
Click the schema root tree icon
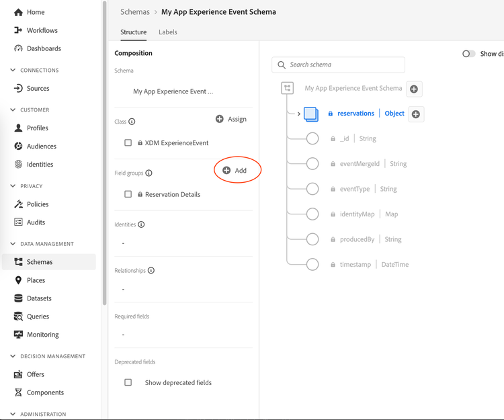(x=288, y=88)
